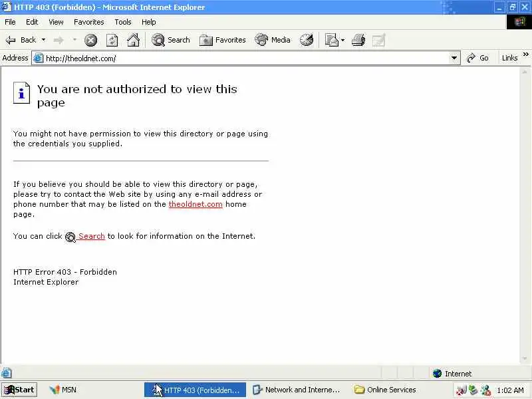Screen dimensions: 532x399
Task: Follow the theoldnet.com hyperlink
Action: 196,204
